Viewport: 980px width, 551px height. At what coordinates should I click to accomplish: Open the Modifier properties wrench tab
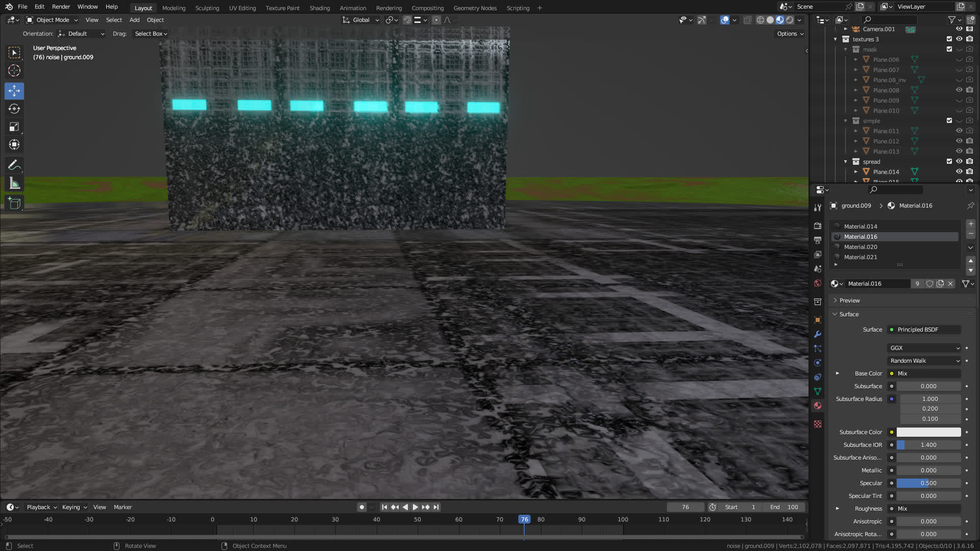(x=818, y=335)
